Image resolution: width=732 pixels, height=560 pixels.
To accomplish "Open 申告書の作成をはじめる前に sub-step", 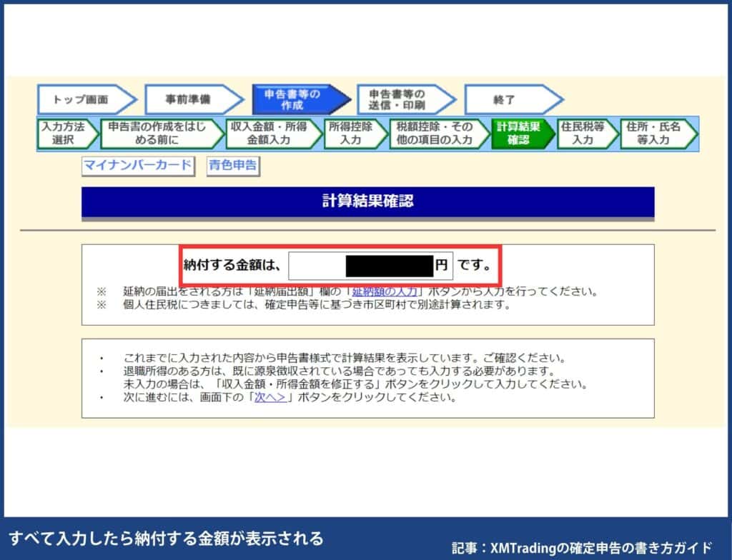I will (162, 134).
